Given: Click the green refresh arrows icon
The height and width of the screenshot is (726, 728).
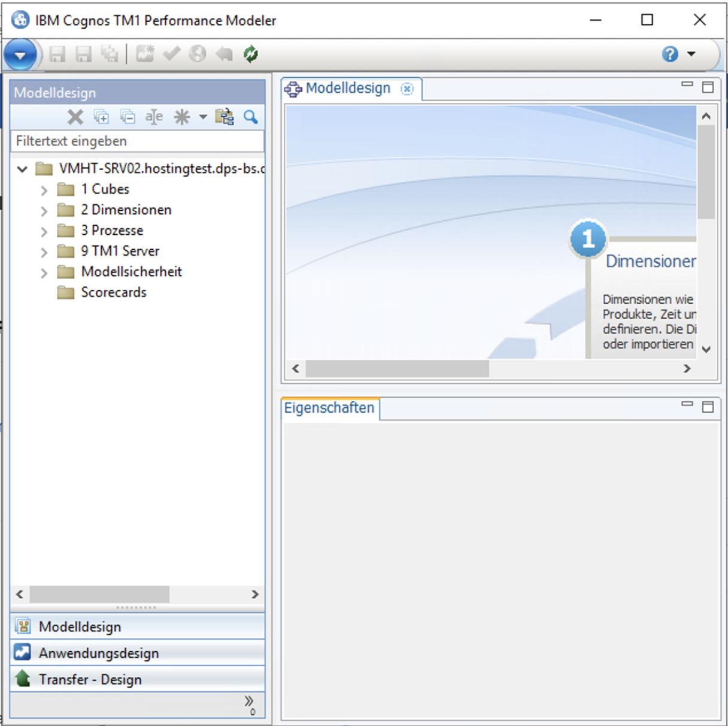Looking at the screenshot, I should click(250, 55).
